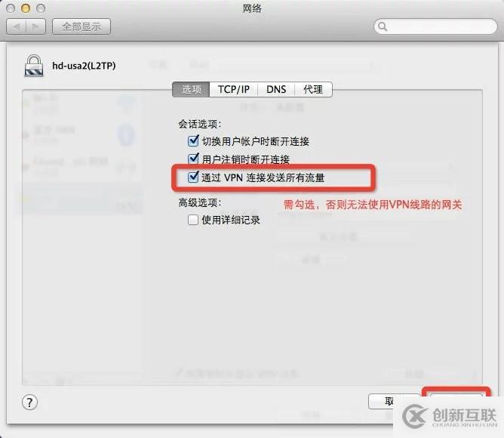The image size is (504, 438).
Task: Open help with the question mark button
Action: [x=29, y=403]
